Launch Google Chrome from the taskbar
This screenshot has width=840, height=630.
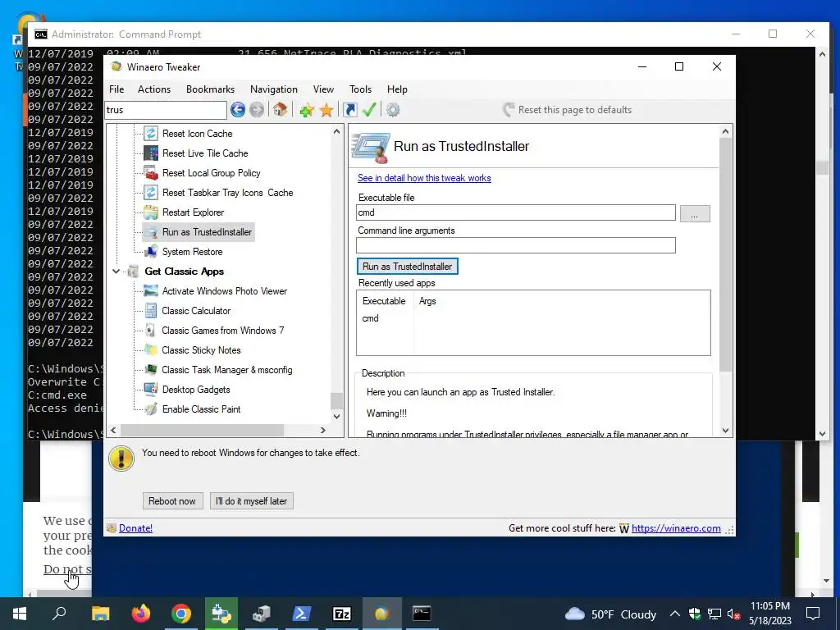[181, 614]
